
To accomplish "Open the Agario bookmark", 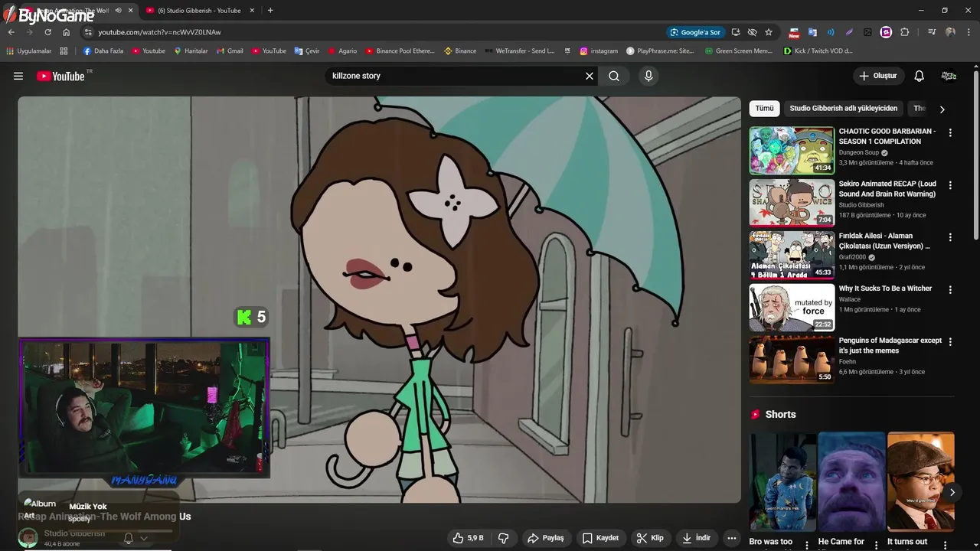I will 342,51.
